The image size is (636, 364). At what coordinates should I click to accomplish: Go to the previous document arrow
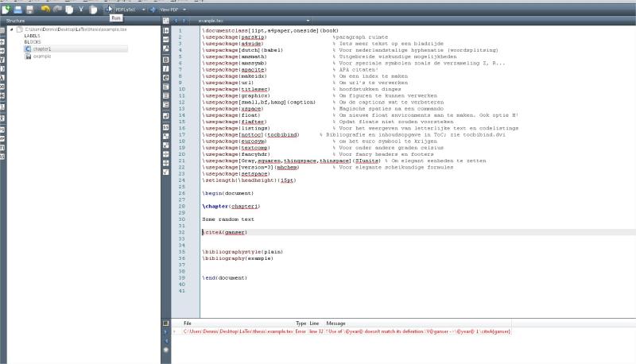click(x=176, y=21)
